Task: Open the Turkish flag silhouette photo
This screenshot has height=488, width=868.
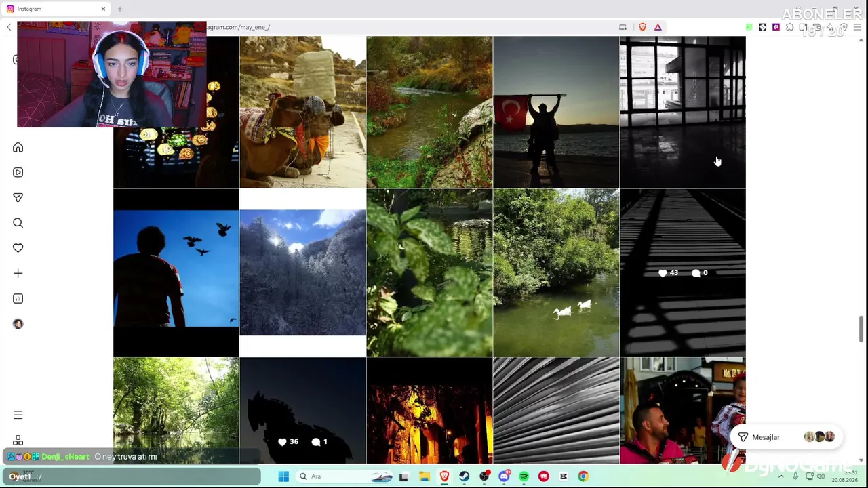Action: coord(556,112)
